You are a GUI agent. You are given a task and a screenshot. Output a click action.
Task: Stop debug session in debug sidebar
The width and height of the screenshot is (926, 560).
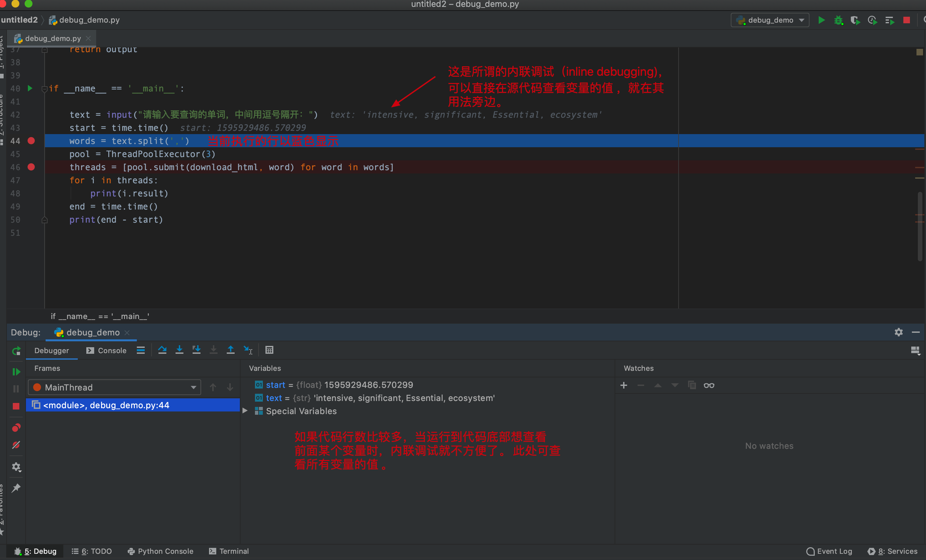coord(16,406)
